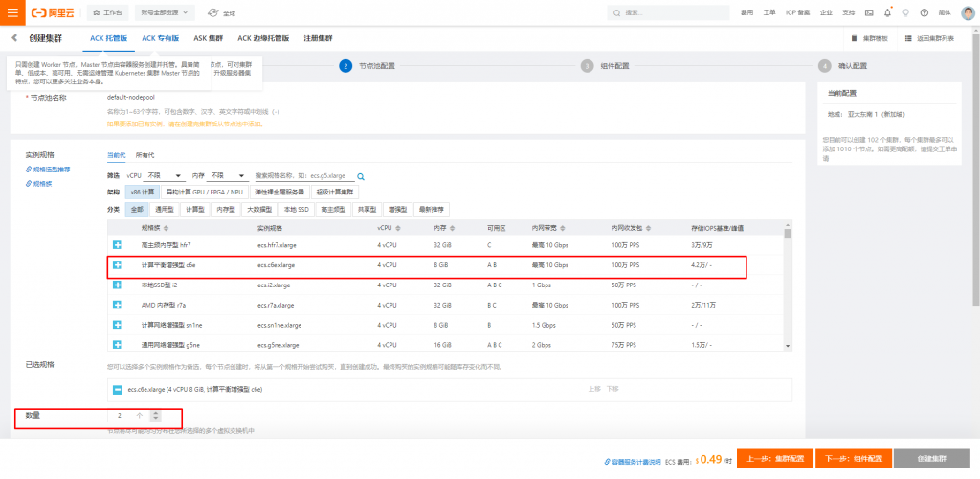Select the 大数据型 category filter
Image resolution: width=980 pixels, height=479 pixels.
[x=258, y=209]
